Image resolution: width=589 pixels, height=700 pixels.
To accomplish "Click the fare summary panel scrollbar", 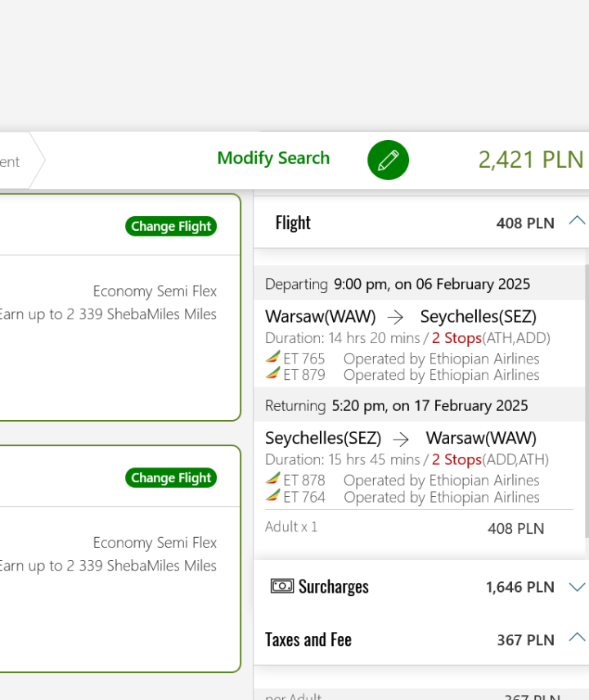I will coord(587,401).
